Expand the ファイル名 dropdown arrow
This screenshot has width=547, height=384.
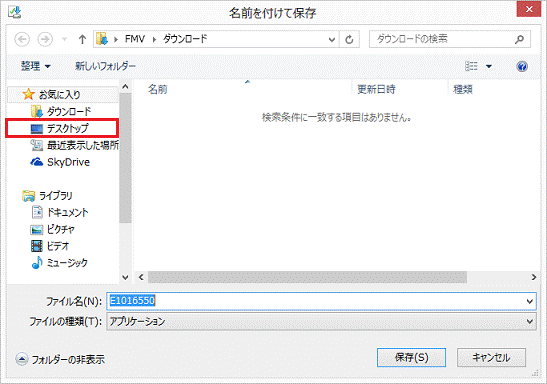click(530, 301)
